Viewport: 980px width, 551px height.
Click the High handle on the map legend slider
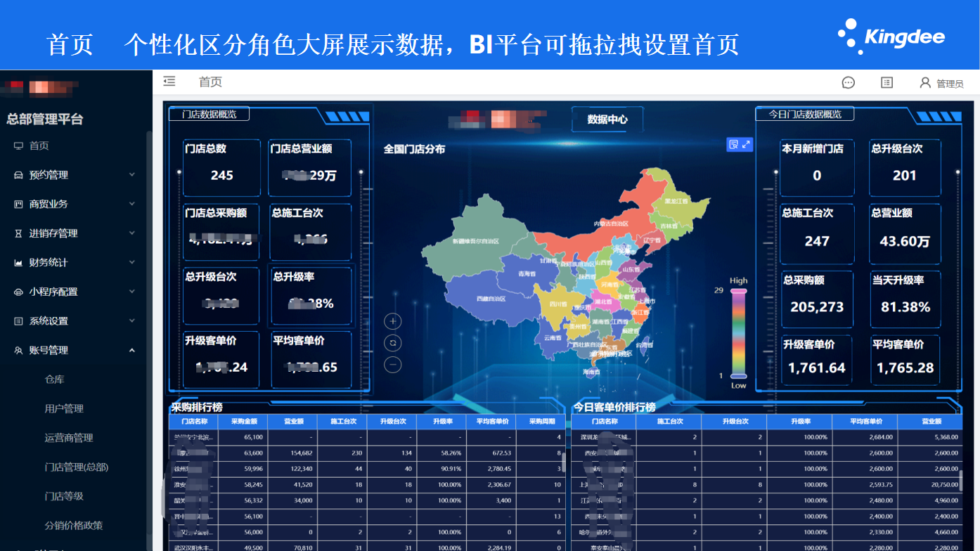coord(738,290)
